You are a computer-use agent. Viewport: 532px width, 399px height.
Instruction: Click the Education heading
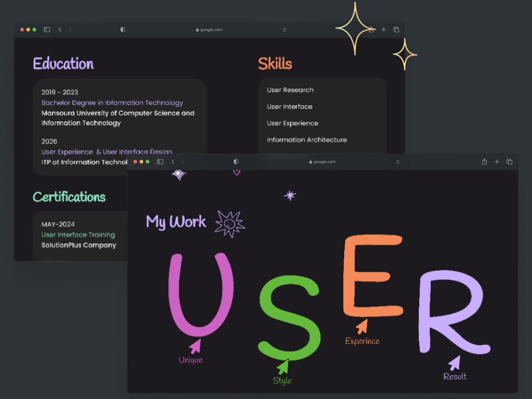tap(63, 64)
